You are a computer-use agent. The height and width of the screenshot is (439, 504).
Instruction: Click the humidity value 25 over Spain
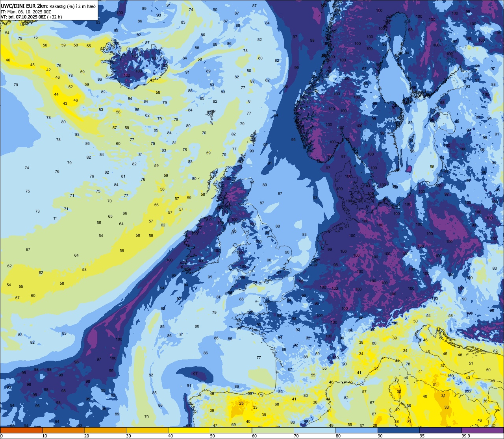click(241, 403)
